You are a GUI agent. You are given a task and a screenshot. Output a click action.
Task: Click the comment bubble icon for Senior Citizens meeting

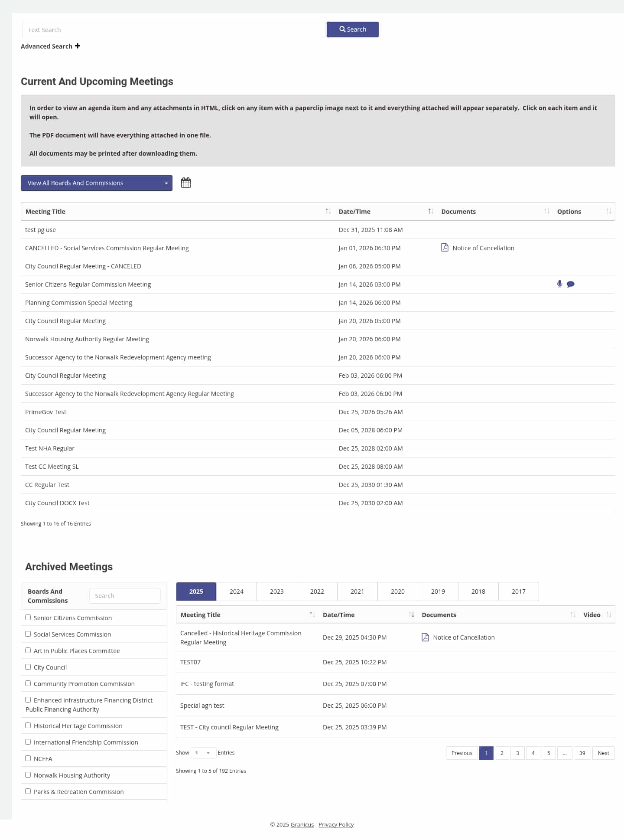point(571,284)
